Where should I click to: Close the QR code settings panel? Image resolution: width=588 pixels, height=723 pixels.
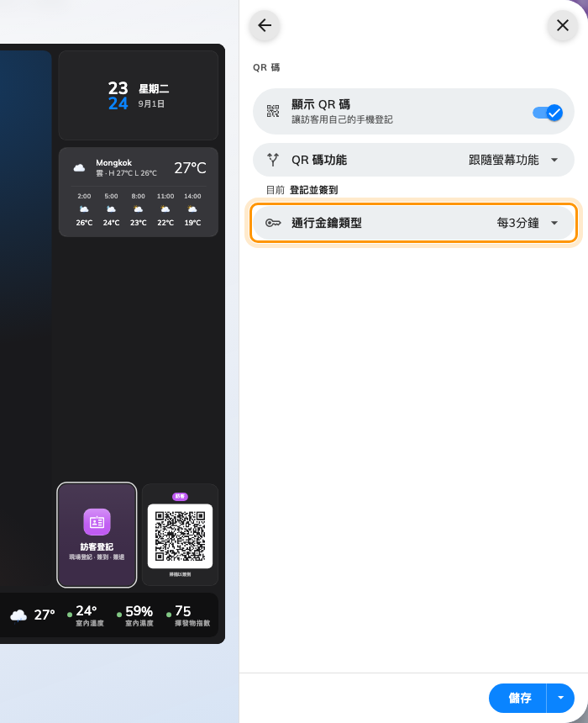tap(562, 25)
